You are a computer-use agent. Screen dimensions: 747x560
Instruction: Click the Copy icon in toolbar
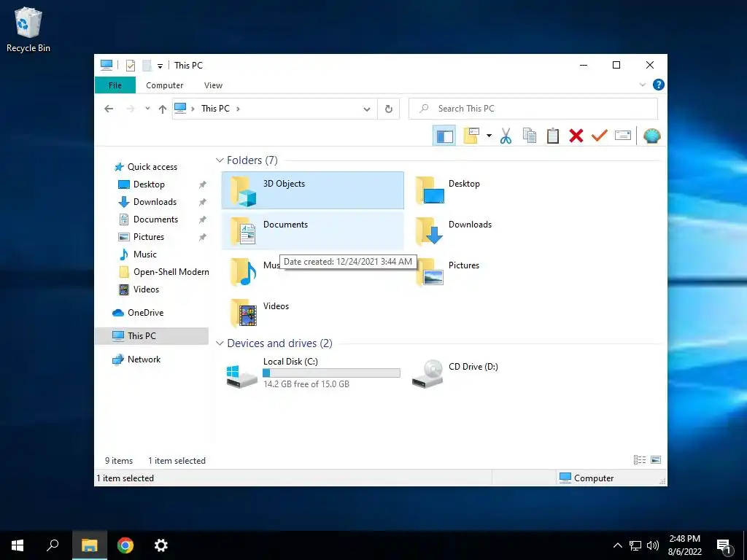pyautogui.click(x=530, y=136)
